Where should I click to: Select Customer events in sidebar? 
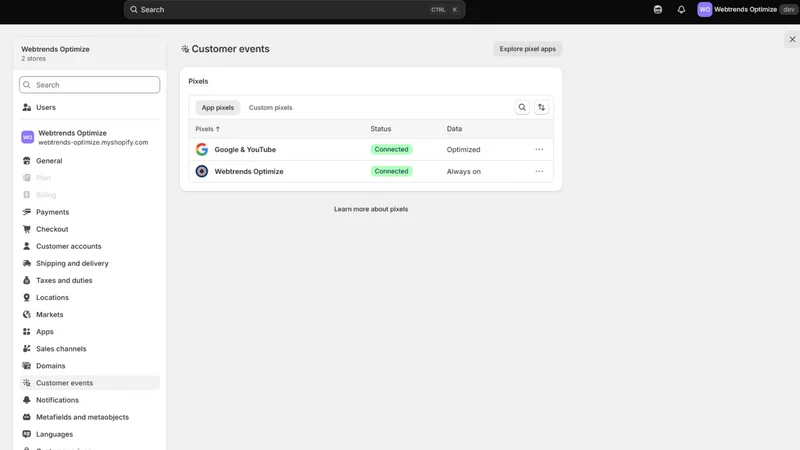[89, 383]
